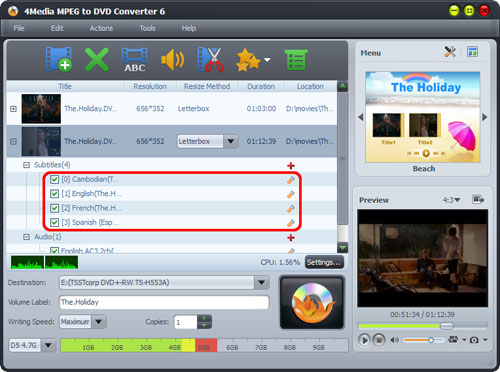Play the preview video

point(364,340)
